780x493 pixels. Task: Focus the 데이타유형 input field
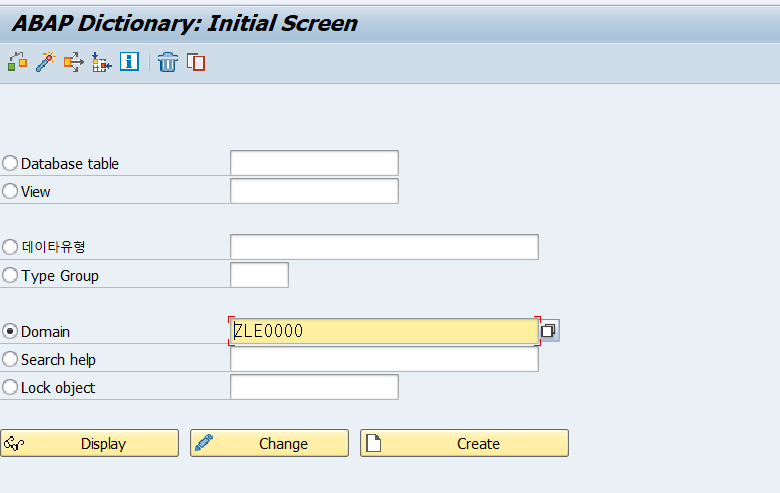pyautogui.click(x=384, y=247)
